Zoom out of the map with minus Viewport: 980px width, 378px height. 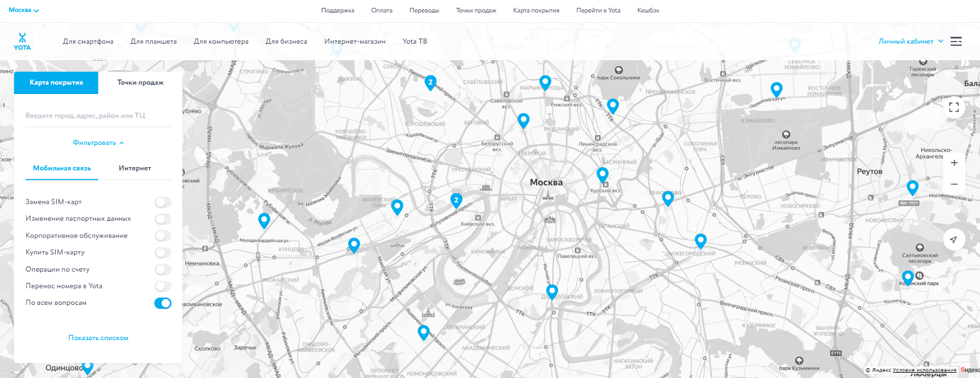pyautogui.click(x=954, y=184)
